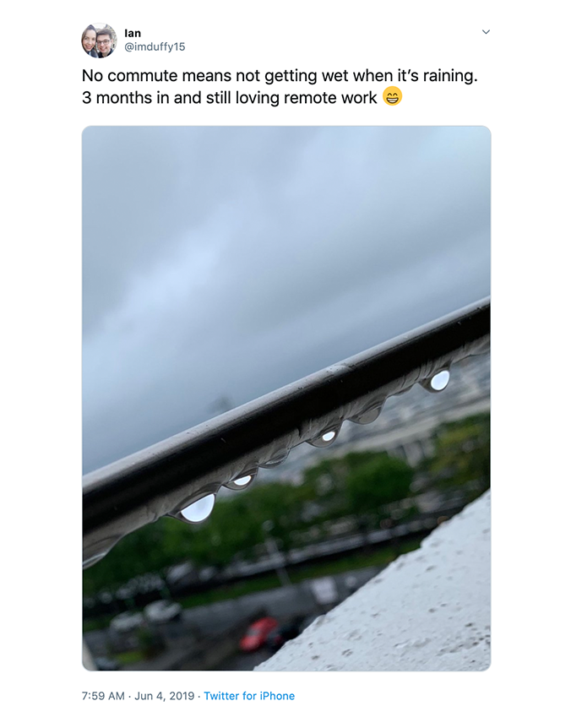Open the @imduffy15 handle link

click(155, 47)
